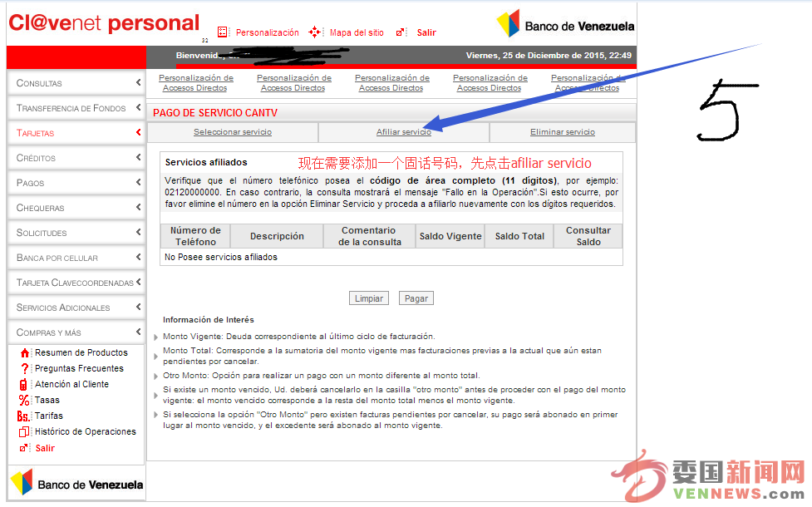Open the Chequeras menu
This screenshot has width=812, height=507.
76,208
